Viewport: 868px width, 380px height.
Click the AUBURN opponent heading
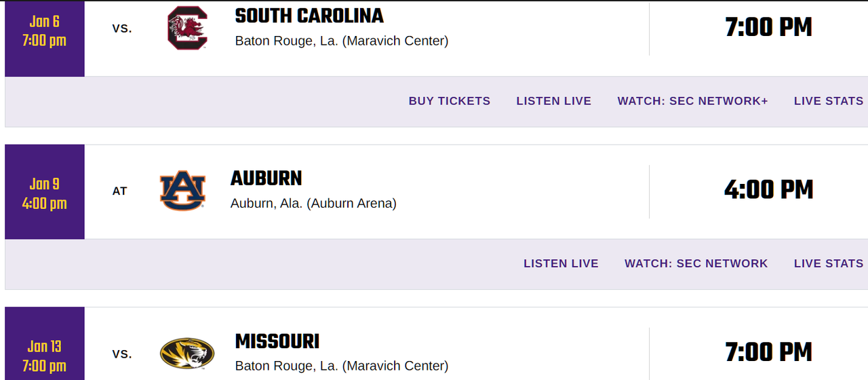(266, 178)
